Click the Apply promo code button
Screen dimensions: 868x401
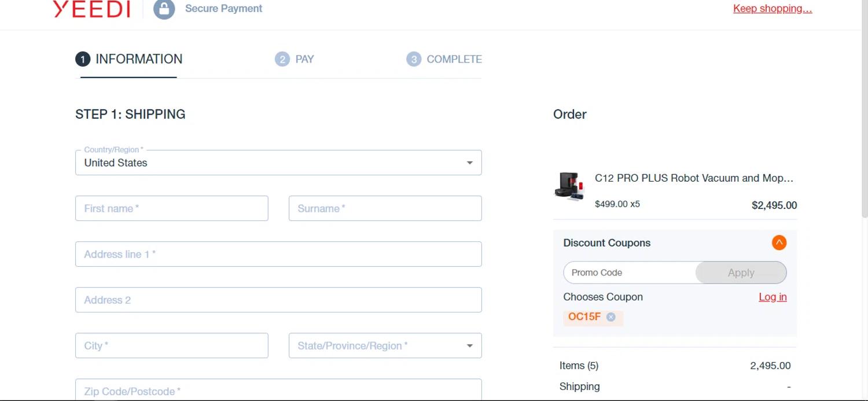[741, 273]
